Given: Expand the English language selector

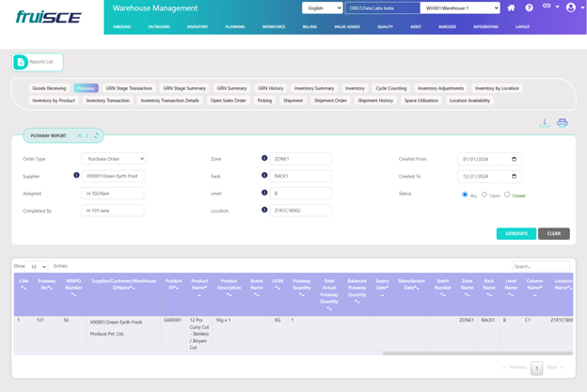Looking at the screenshot, I should coord(322,8).
